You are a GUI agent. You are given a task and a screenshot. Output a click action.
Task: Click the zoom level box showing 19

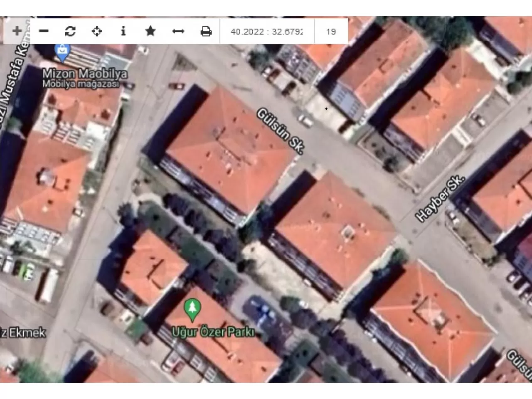[331, 32]
